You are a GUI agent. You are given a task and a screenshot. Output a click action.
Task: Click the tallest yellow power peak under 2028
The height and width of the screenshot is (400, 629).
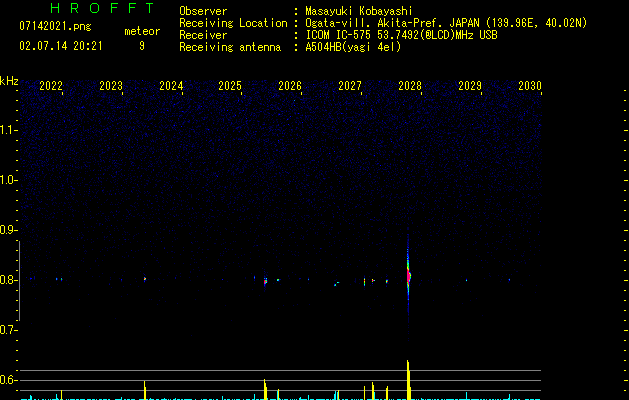coord(408,380)
